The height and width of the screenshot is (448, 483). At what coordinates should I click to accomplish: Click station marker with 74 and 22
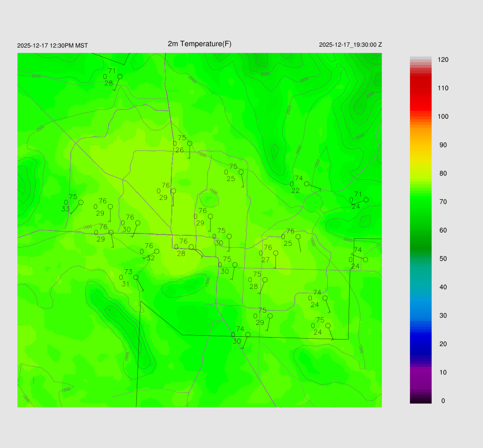tap(307, 184)
